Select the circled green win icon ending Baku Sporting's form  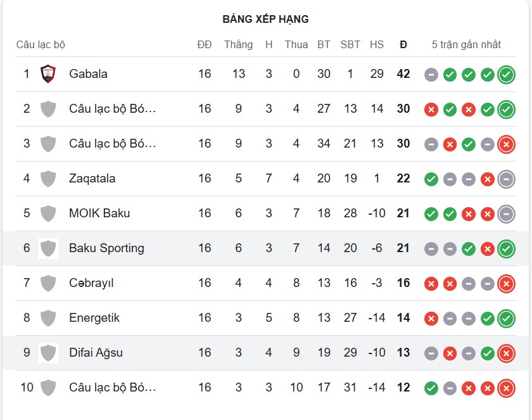(x=505, y=248)
